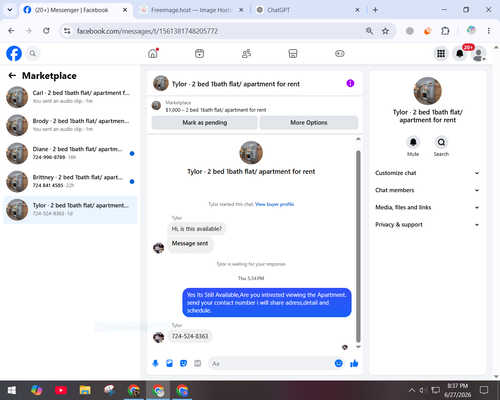The image size is (500, 400).
Task: Open notifications bell with 20+ badge
Action: click(460, 53)
